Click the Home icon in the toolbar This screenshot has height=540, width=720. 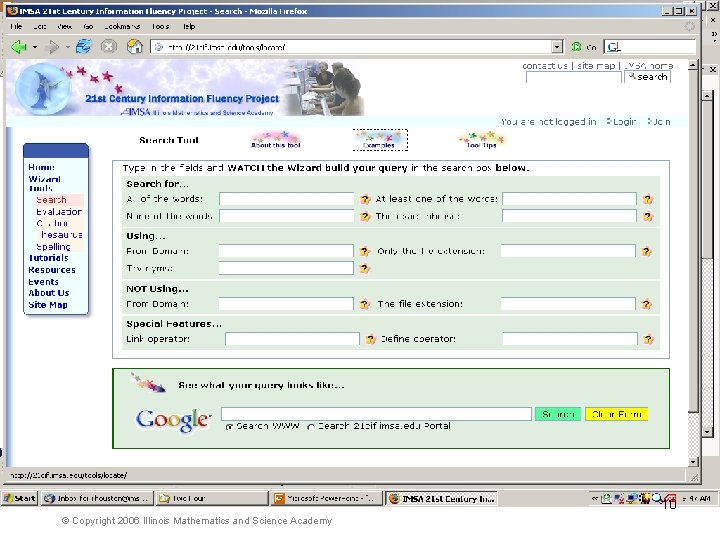[135, 46]
